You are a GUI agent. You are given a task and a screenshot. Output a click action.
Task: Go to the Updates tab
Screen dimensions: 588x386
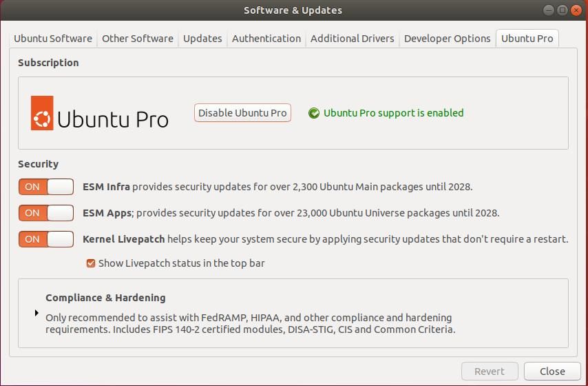[x=202, y=39]
